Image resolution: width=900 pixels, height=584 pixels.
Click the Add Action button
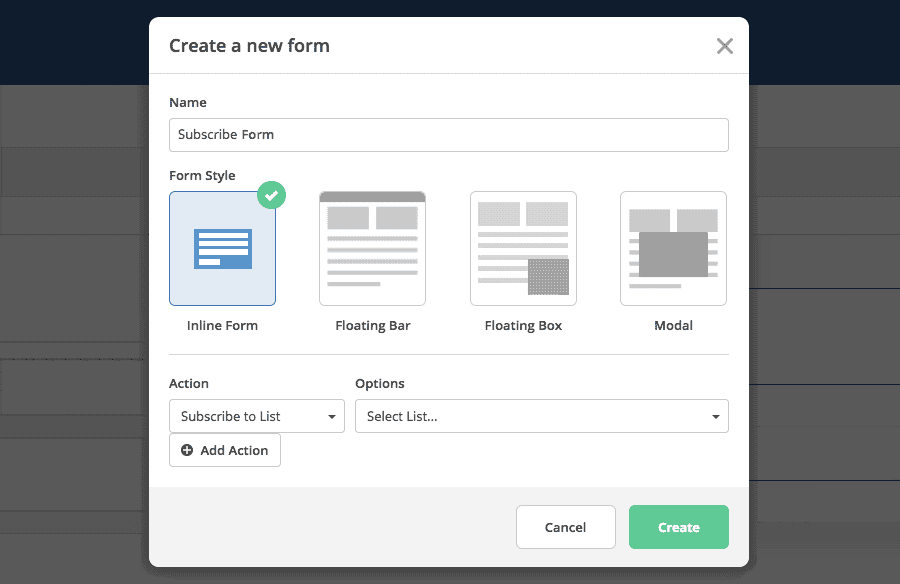click(224, 450)
